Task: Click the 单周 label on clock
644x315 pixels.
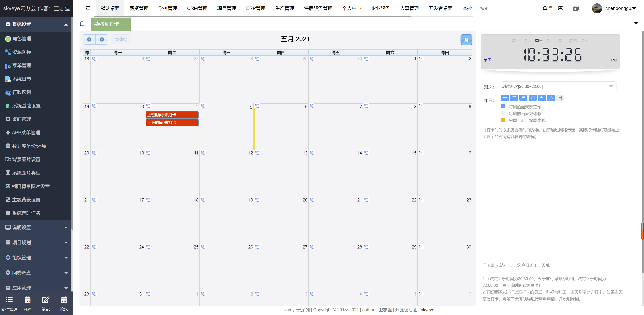Action: (x=487, y=60)
